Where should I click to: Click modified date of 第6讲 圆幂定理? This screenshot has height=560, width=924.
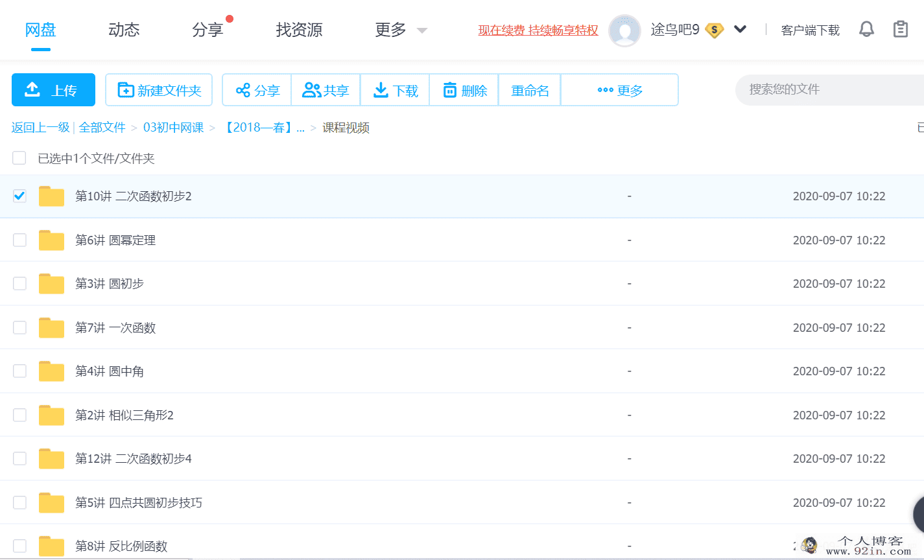click(839, 240)
